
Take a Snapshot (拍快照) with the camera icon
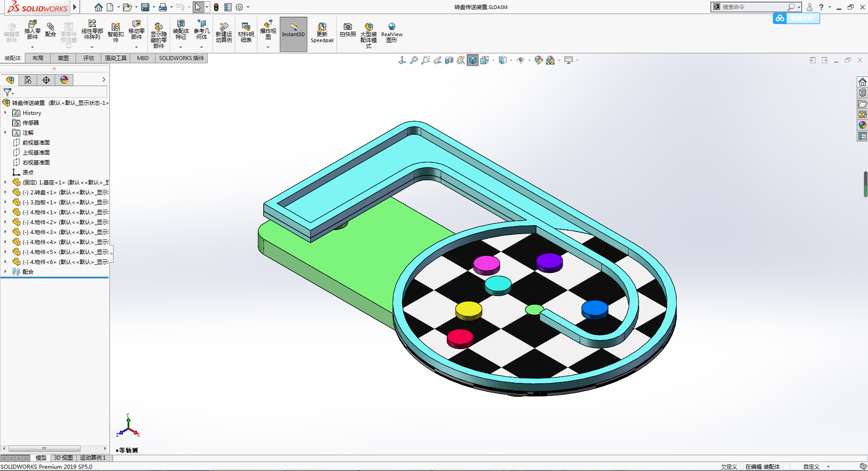[347, 30]
